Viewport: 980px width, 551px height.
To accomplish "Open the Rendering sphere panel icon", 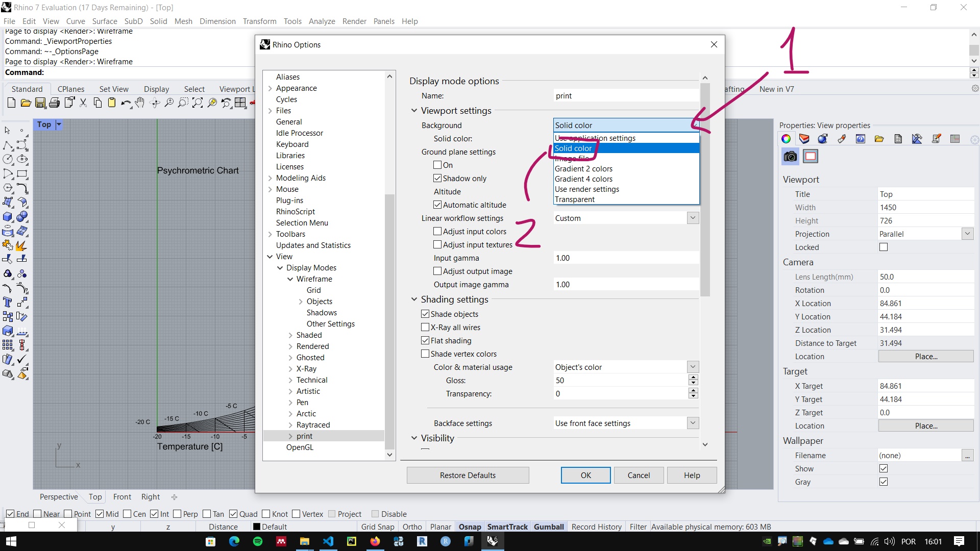I will click(823, 139).
